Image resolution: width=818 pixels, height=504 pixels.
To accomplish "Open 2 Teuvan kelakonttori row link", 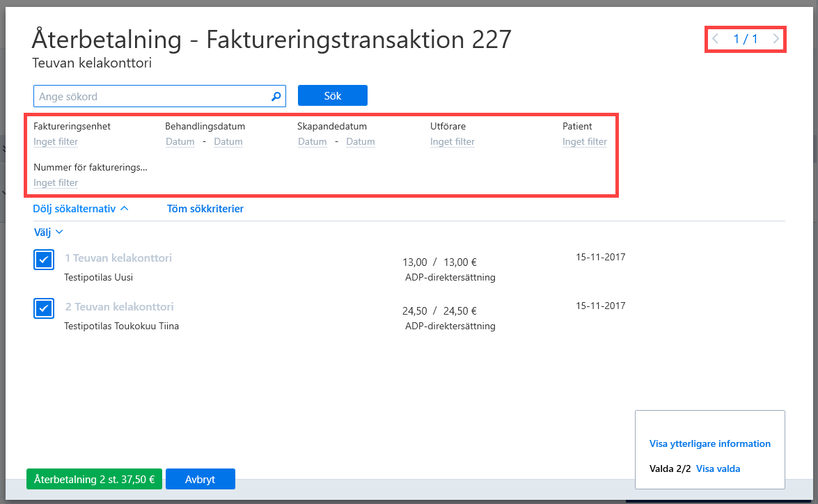I will point(120,307).
